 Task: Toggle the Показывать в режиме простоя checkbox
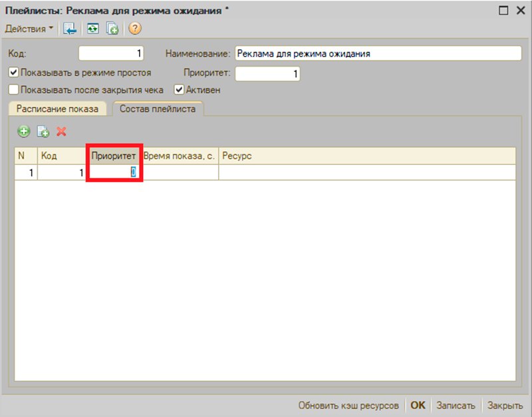[13, 72]
